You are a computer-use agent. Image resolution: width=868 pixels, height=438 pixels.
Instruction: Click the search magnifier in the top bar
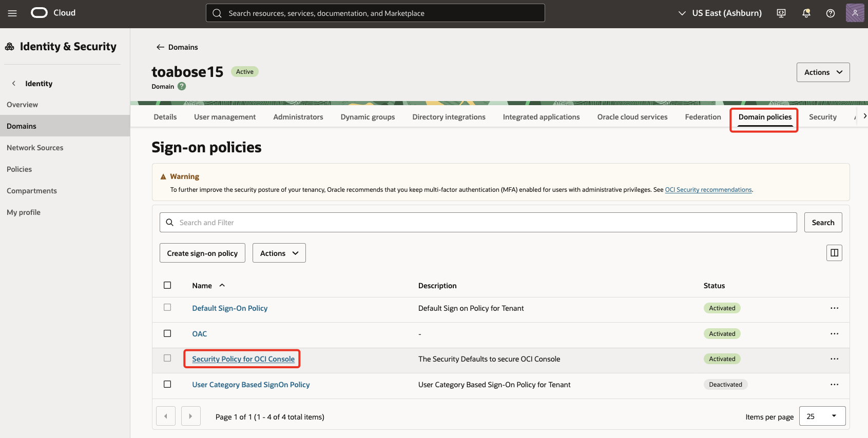point(217,13)
